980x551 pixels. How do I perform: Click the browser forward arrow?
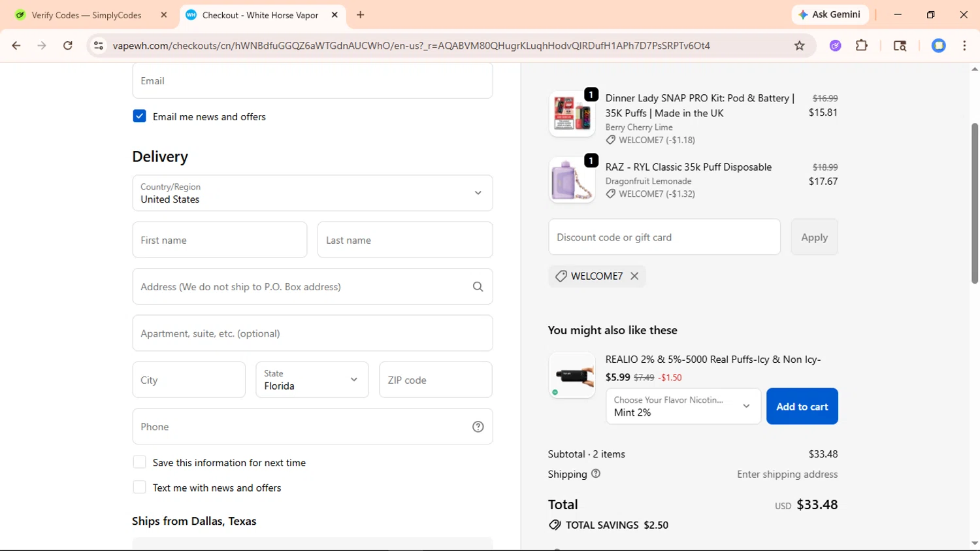[42, 46]
